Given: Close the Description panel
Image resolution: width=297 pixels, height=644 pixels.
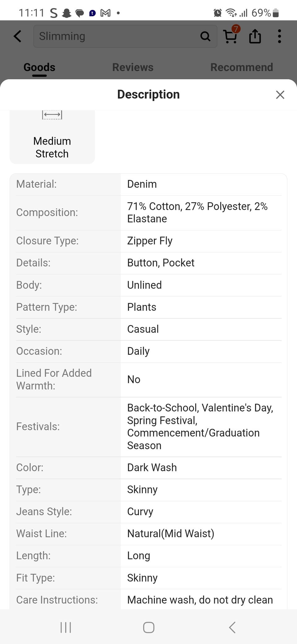Looking at the screenshot, I should coord(280,95).
